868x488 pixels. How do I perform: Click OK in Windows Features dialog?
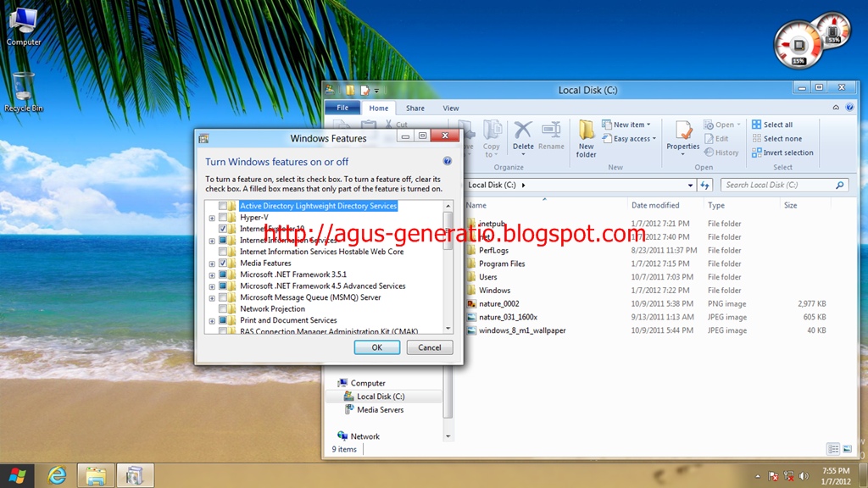(377, 347)
